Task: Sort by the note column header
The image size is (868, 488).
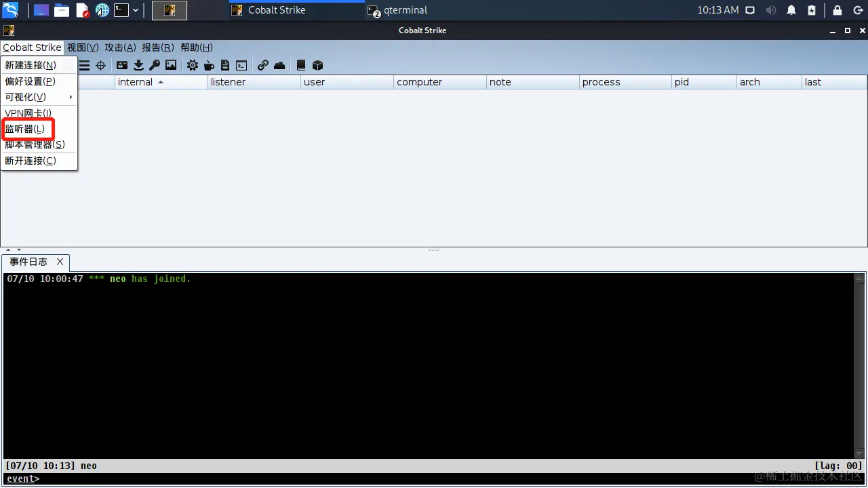Action: 533,82
